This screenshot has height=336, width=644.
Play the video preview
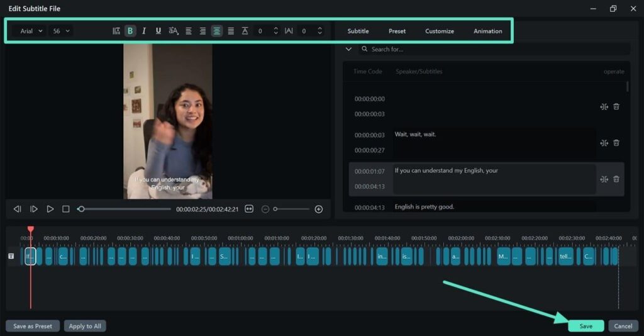point(50,209)
